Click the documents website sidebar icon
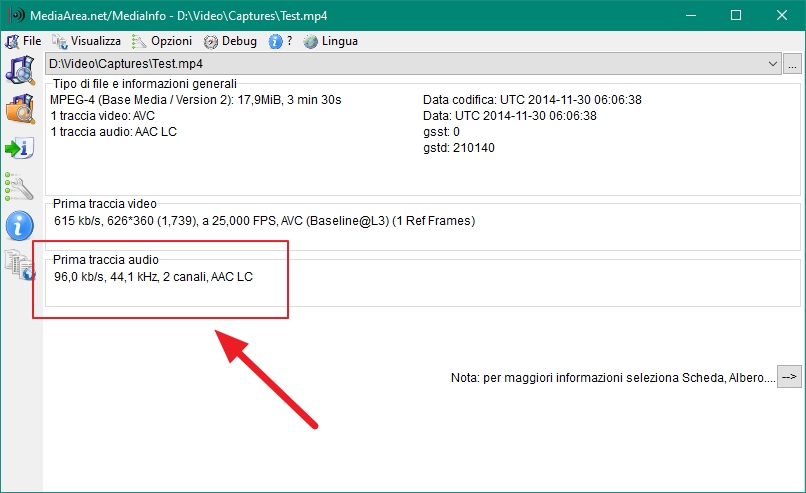Viewport: 806px width, 493px height. [x=20, y=264]
